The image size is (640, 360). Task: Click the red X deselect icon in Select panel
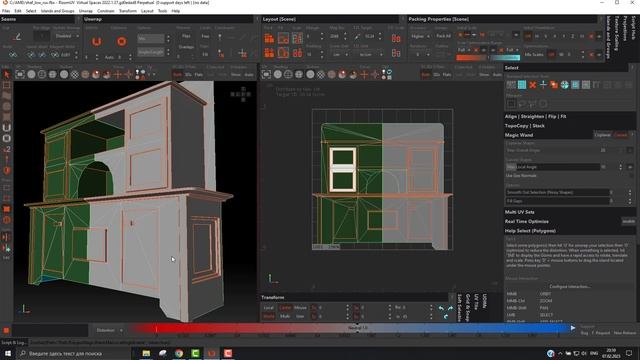[x=533, y=85]
